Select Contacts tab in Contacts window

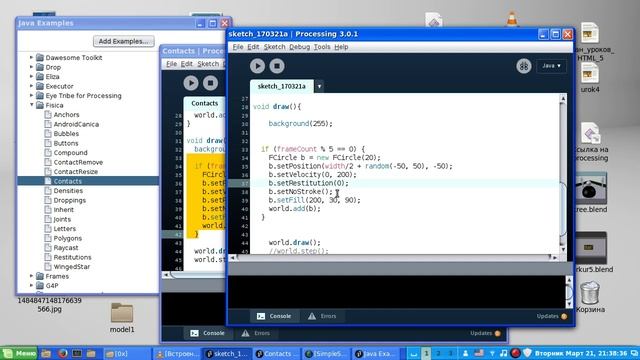[x=204, y=103]
